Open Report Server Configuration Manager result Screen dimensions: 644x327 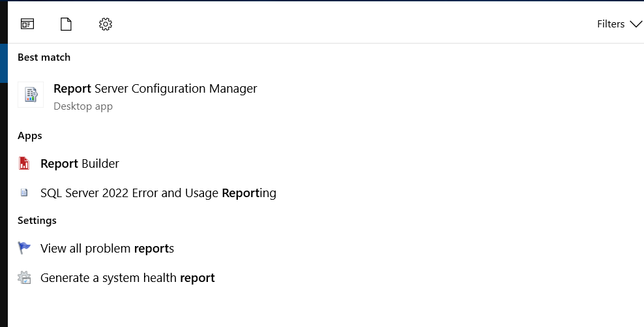coord(155,89)
